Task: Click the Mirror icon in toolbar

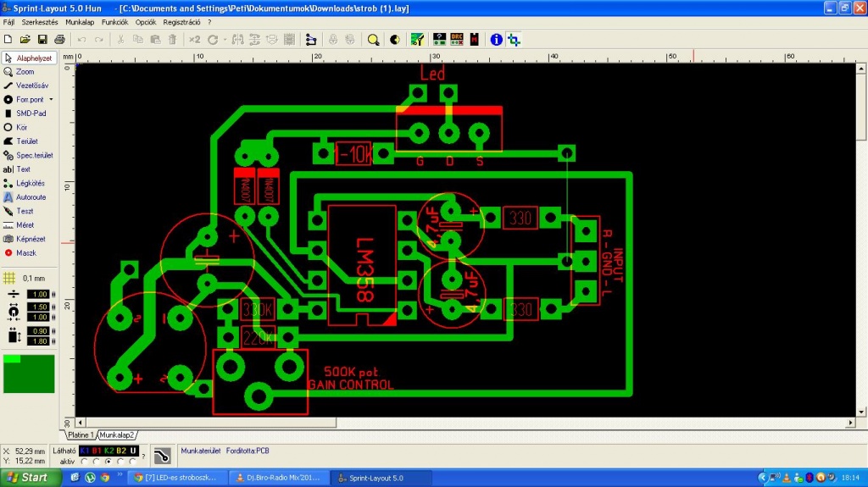Action: (x=237, y=39)
